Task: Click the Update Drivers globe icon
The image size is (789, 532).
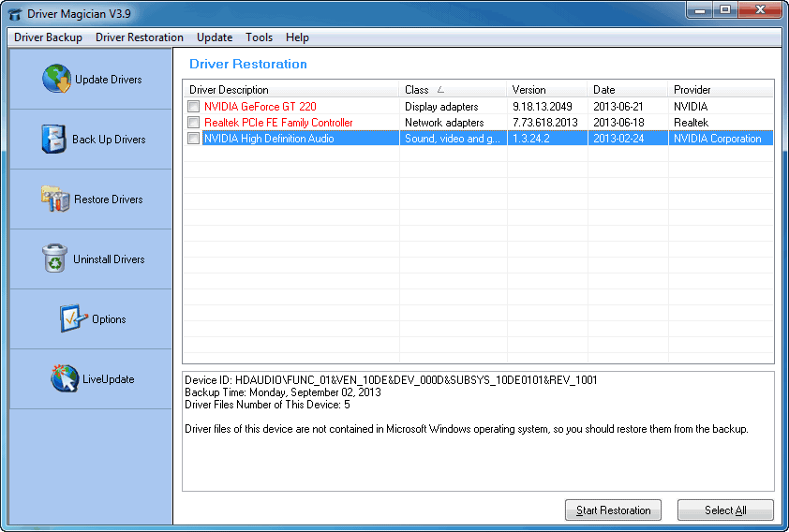Action: (56, 80)
